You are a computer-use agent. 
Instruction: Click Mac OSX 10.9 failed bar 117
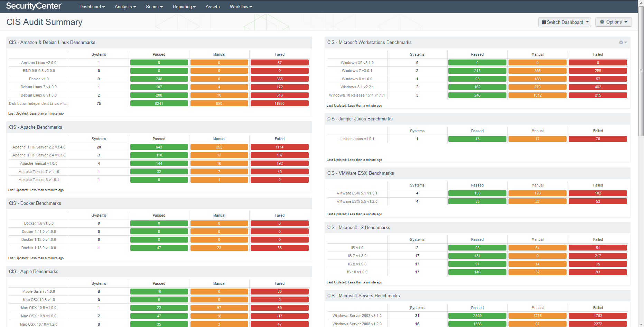coord(279,316)
